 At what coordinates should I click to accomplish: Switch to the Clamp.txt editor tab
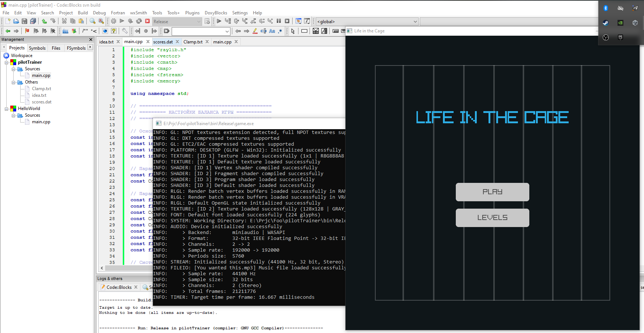193,42
